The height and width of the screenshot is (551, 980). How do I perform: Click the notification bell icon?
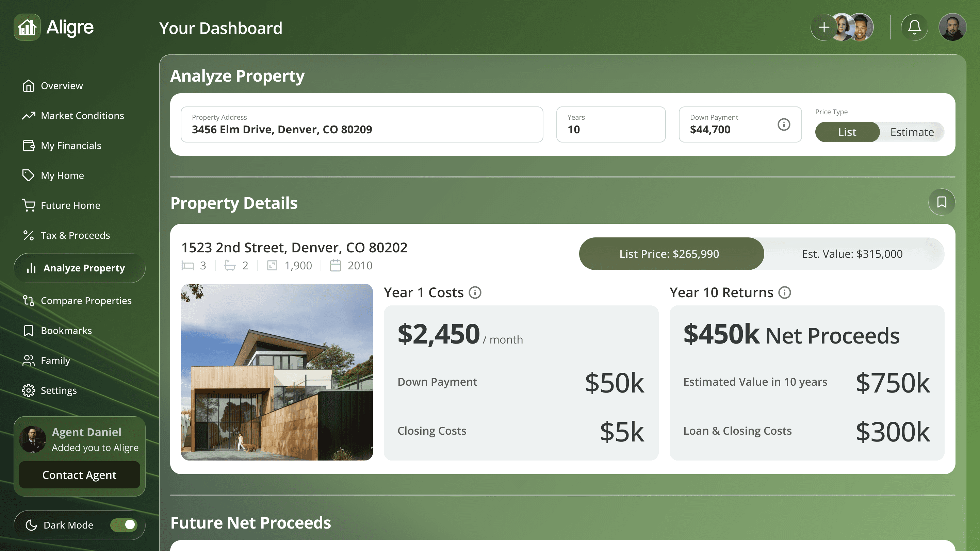[914, 27]
